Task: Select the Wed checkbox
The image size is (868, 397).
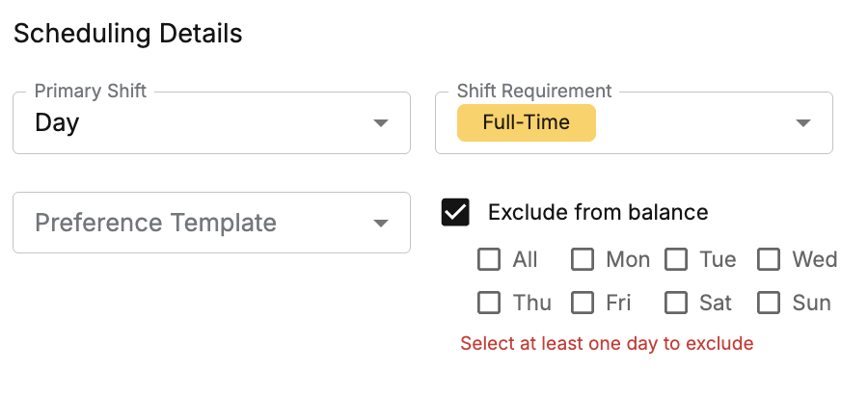Action: click(x=769, y=259)
